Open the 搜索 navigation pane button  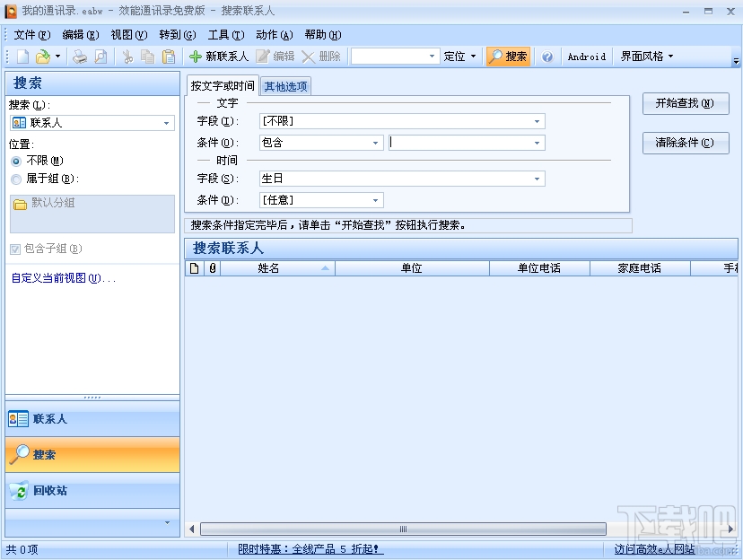click(x=92, y=454)
